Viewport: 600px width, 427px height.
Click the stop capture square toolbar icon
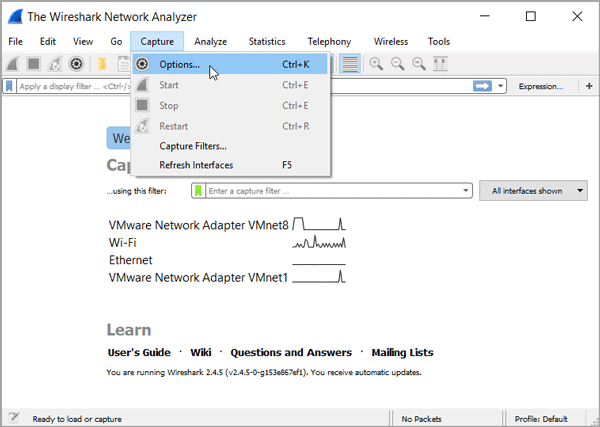34,64
